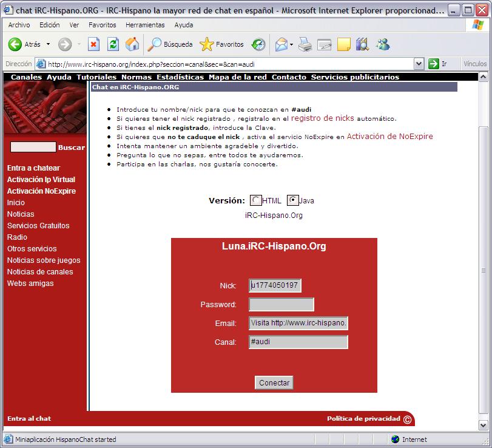Go back with the Atrás arrow icon
492x448 pixels.
15,44
